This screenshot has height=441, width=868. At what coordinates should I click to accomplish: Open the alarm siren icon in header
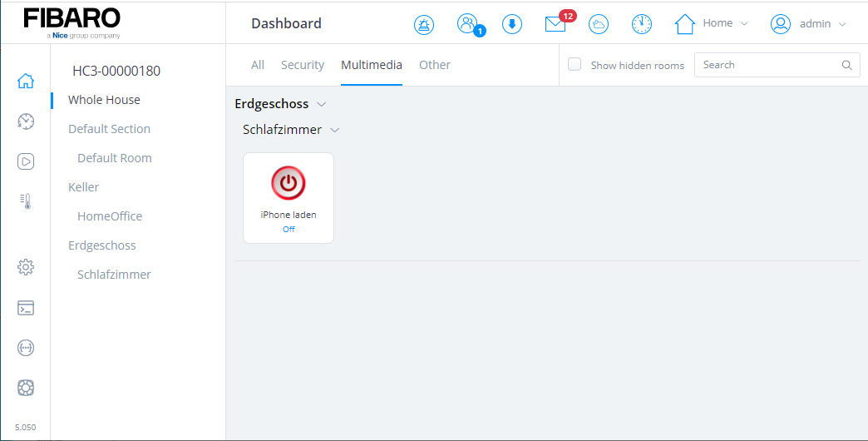[x=424, y=24]
